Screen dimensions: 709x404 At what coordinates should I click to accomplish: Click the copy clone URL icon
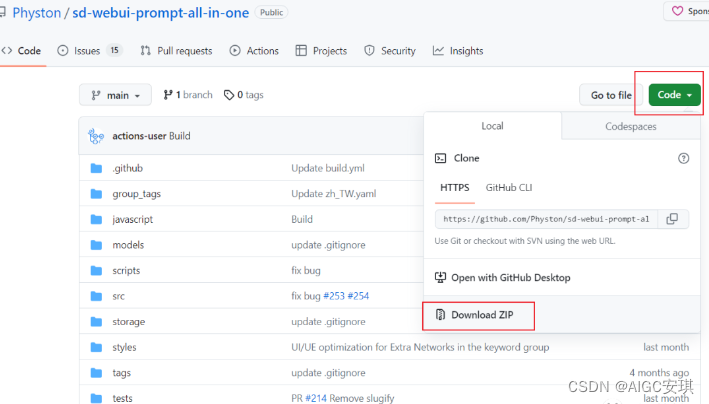pyautogui.click(x=672, y=219)
